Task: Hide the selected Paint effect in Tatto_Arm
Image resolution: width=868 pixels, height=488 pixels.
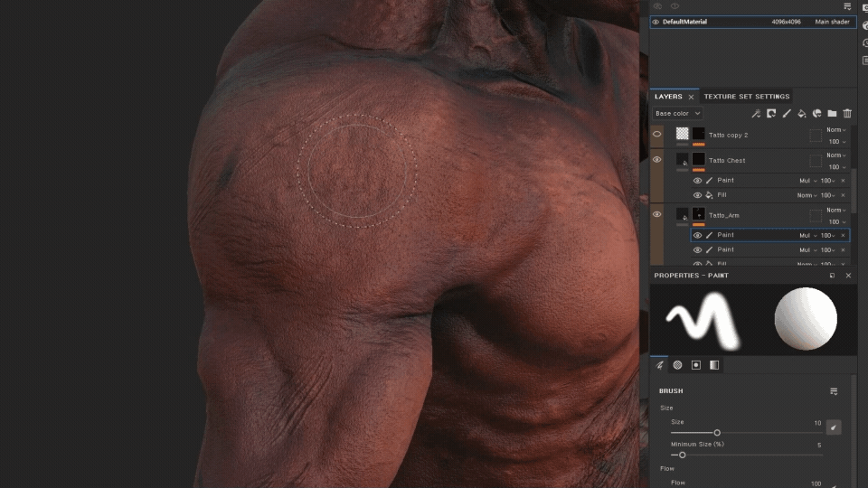Action: click(697, 235)
